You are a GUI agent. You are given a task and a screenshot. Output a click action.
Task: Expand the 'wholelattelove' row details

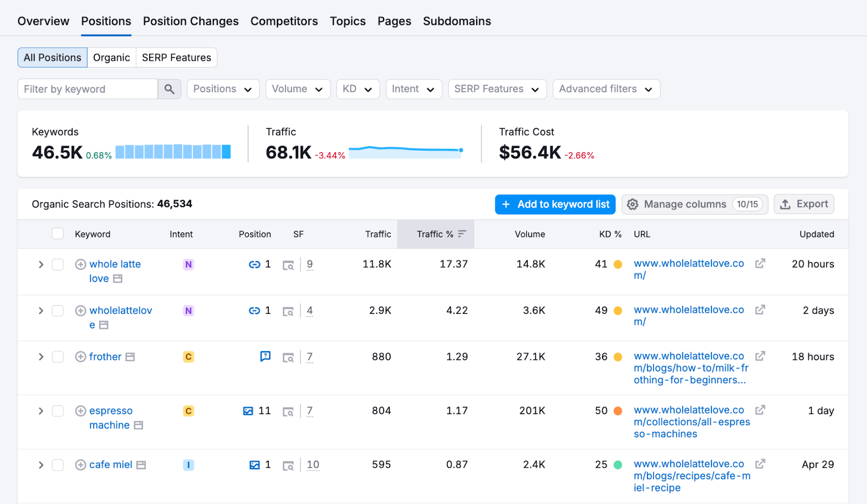41,311
